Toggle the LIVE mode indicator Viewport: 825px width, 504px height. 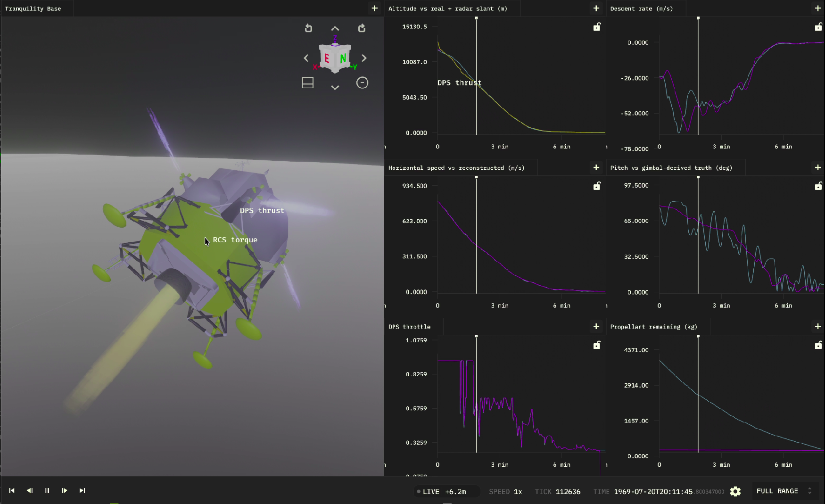428,492
